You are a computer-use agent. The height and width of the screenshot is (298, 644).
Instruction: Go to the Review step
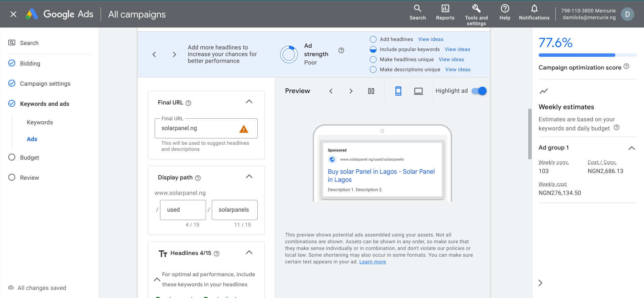point(29,178)
